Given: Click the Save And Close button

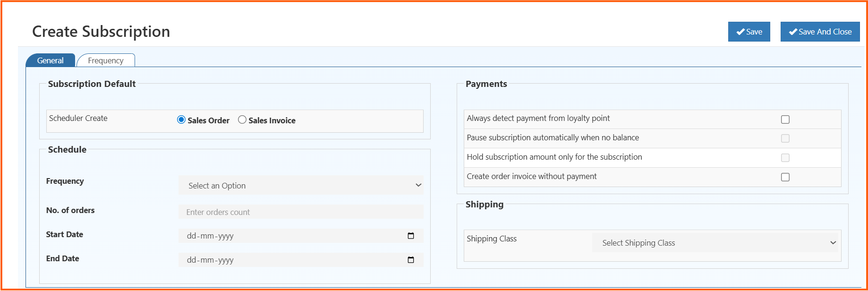Looking at the screenshot, I should click(820, 32).
